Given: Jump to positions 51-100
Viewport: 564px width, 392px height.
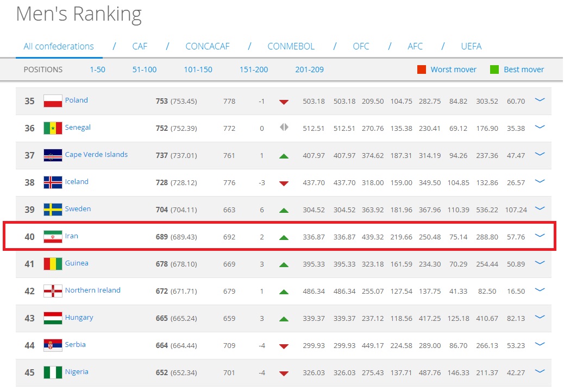Looking at the screenshot, I should tap(145, 69).
